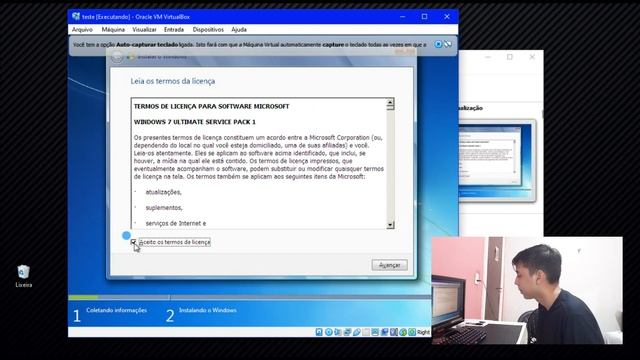
Task: Click the 'atualizações,' list item
Action: point(163,192)
